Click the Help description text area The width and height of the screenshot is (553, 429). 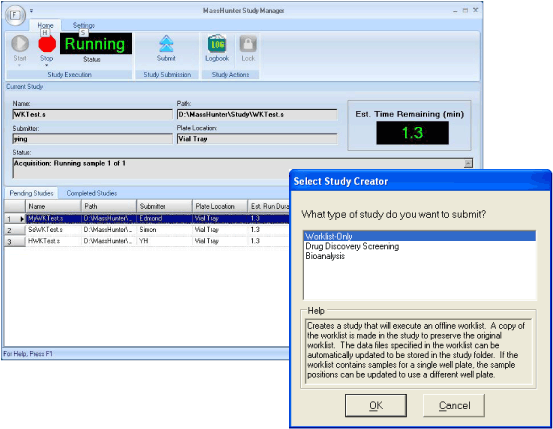(418, 350)
